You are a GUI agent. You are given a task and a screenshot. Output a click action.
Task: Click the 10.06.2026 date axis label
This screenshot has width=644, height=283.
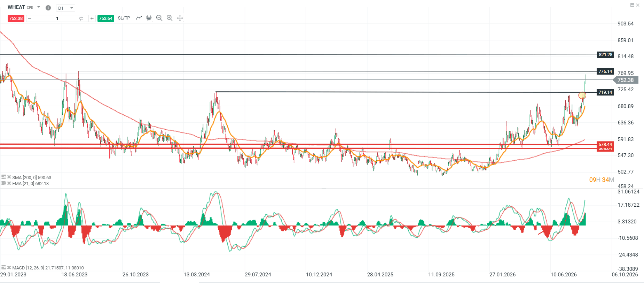coord(564,275)
